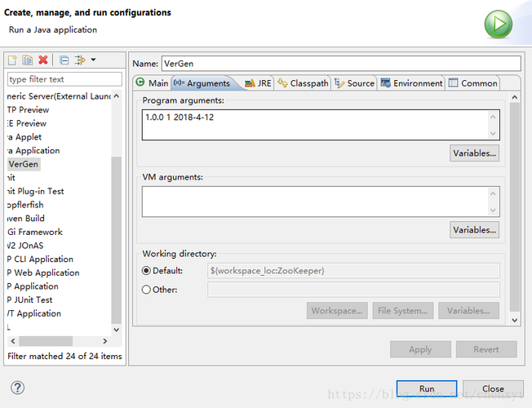
Task: Open the filter dropdown arrow in toolbar
Action: pyautogui.click(x=93, y=60)
